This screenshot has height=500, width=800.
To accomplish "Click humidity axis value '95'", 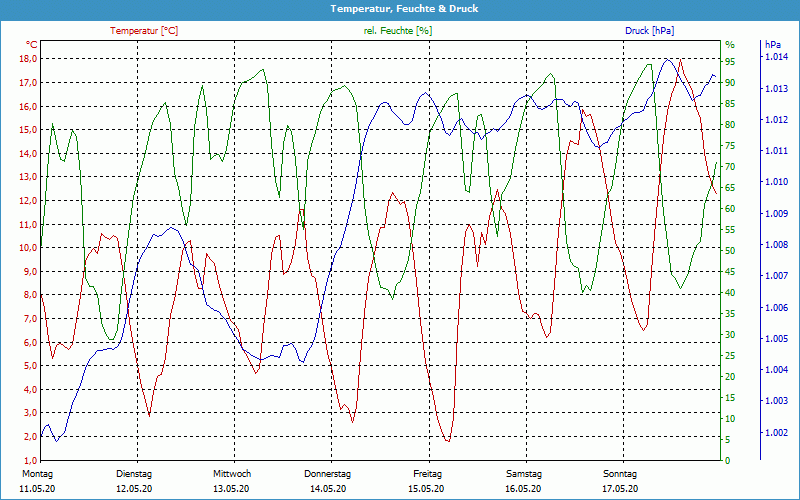I will pyautogui.click(x=730, y=62).
